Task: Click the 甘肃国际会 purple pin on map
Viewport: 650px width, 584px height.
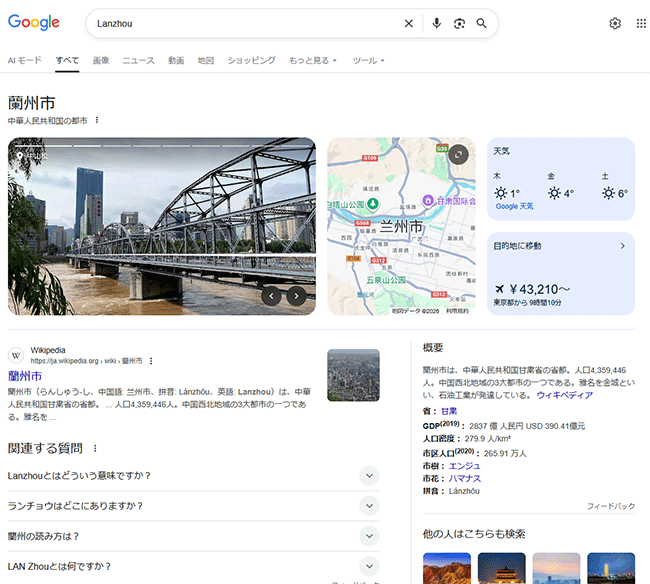Action: click(x=428, y=201)
